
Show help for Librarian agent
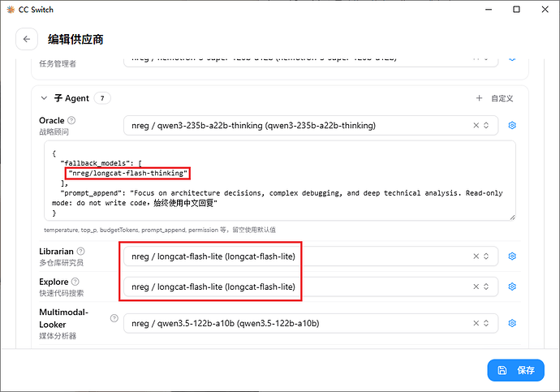tap(81, 252)
